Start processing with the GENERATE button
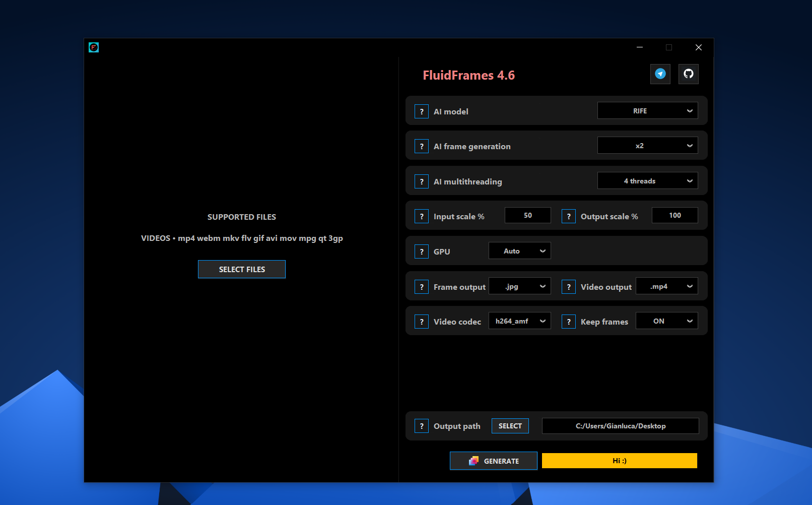This screenshot has width=812, height=505. 494,461
